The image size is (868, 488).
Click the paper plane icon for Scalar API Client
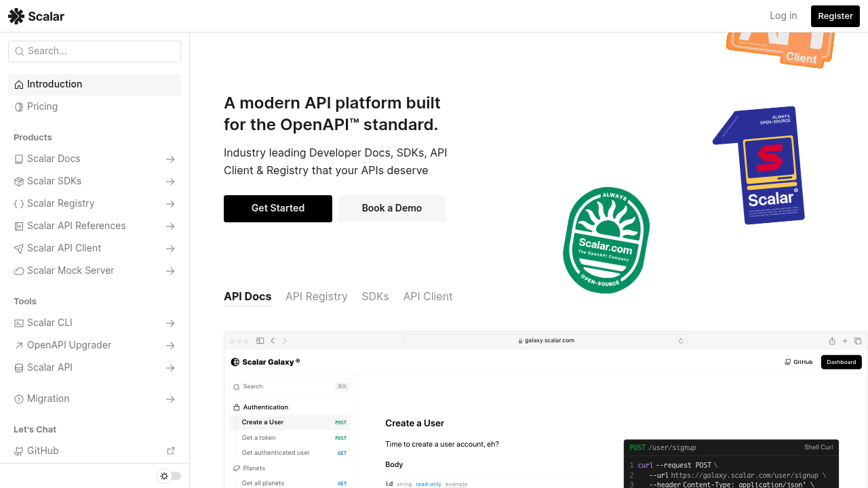point(19,249)
